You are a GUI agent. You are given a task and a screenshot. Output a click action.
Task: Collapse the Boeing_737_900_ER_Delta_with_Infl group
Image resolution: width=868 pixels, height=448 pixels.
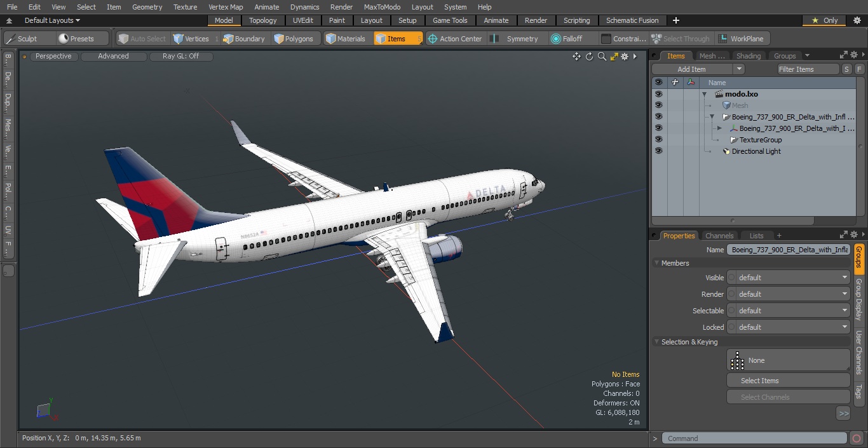point(712,117)
